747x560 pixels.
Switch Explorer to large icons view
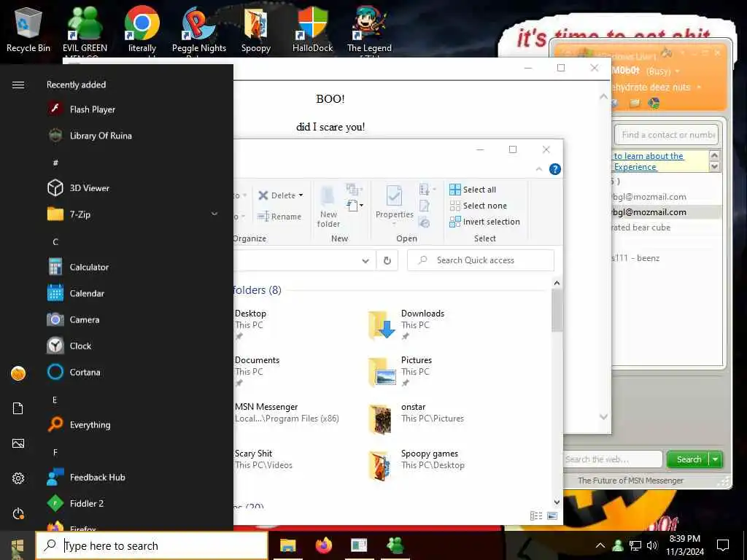pos(552,516)
